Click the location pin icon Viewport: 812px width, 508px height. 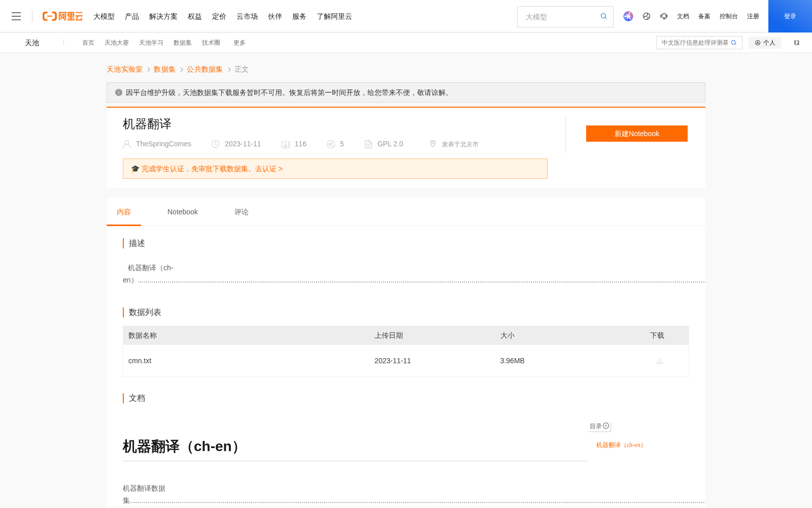[433, 144]
